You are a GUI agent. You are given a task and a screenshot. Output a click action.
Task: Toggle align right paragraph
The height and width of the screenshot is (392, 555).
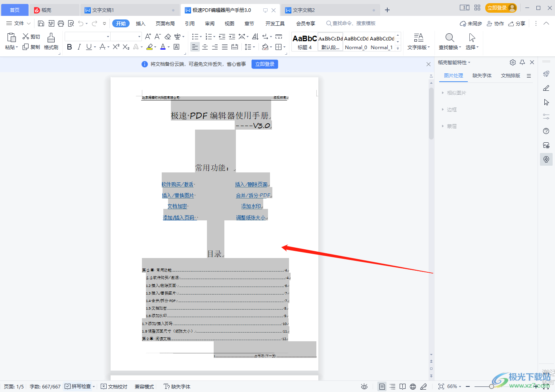(x=215, y=47)
